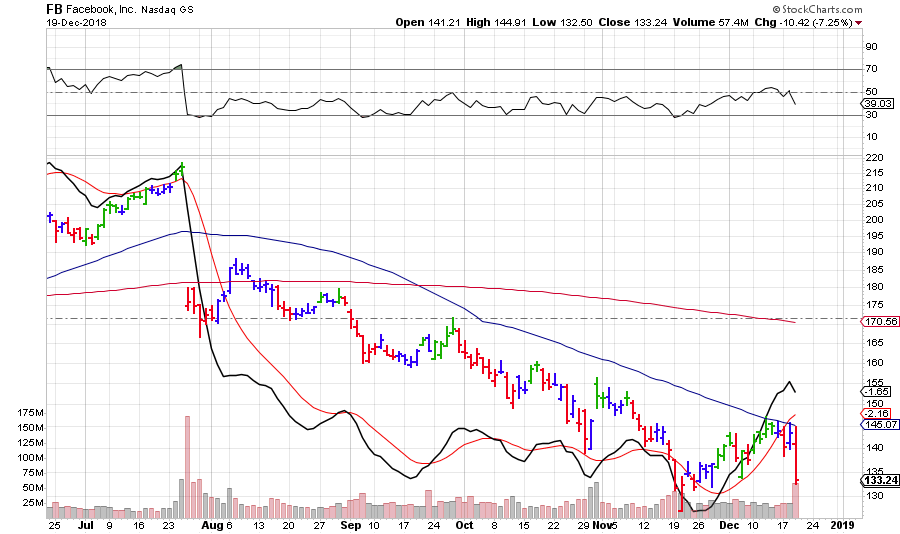Select the Oct label on date axis
Screen dimensions: 900x534
463,523
